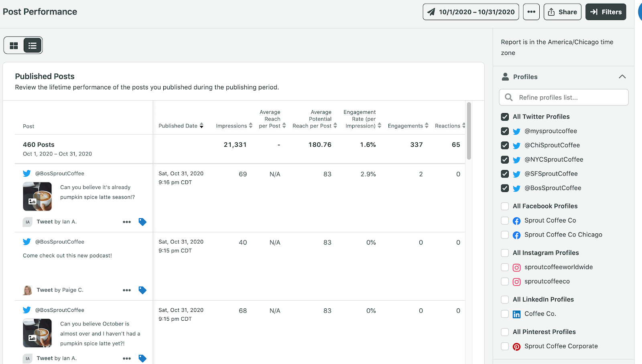Open options menu for the podcast tweet
The width and height of the screenshot is (642, 364).
[127, 290]
